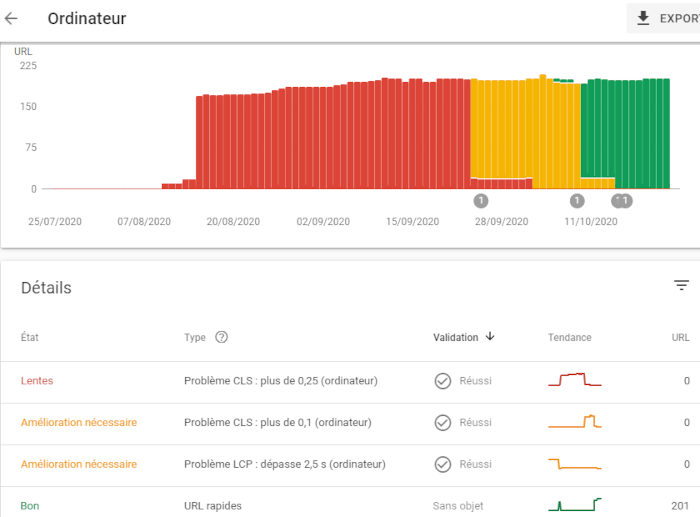This screenshot has width=700, height=517.
Task: Click checkmark icon in the Lentes row
Action: [x=442, y=381]
